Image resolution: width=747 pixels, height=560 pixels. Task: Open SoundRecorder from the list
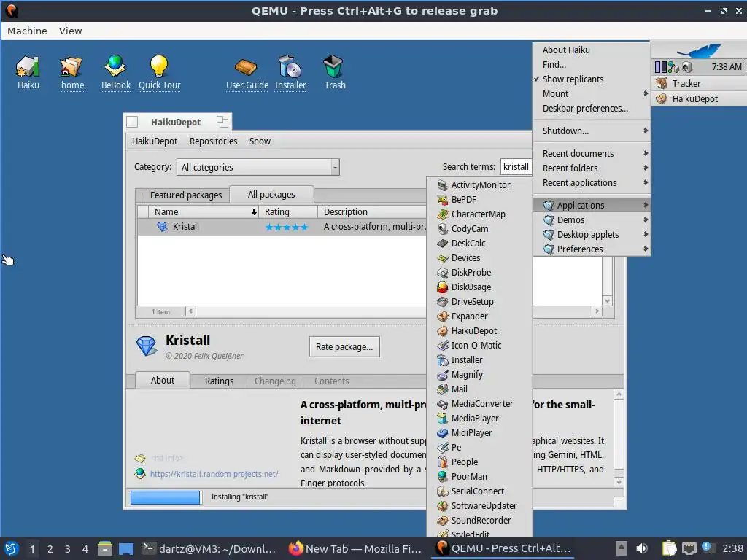coord(479,521)
